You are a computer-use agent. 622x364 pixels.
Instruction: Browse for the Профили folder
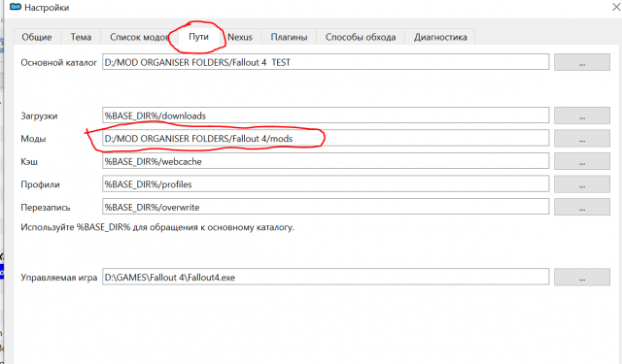click(x=582, y=184)
